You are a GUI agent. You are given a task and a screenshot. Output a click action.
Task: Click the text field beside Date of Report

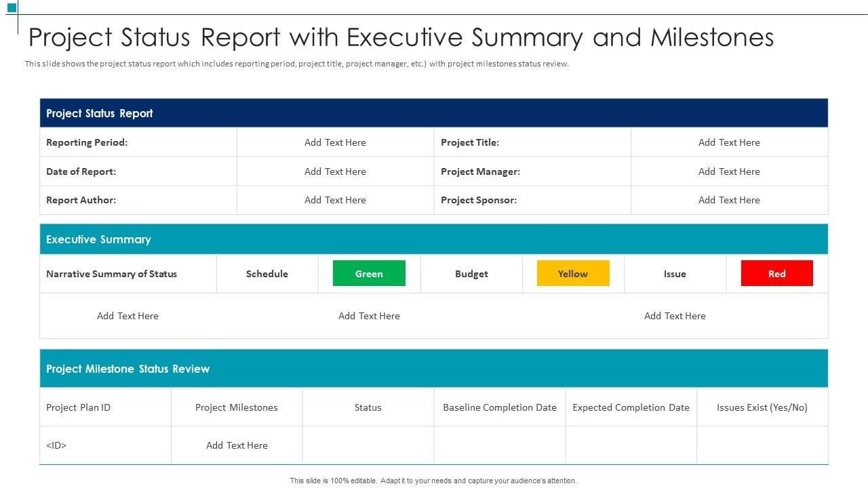pyautogui.click(x=335, y=171)
